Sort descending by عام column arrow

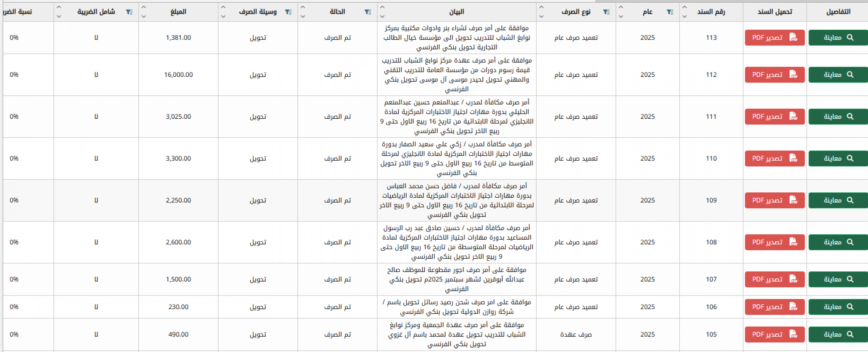tap(621, 16)
